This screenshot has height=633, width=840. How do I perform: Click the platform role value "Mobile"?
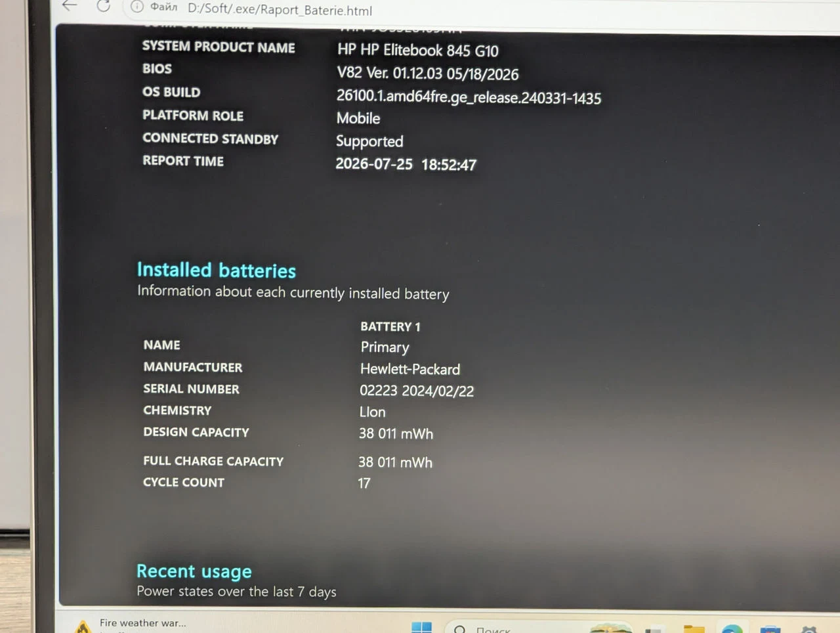click(358, 118)
